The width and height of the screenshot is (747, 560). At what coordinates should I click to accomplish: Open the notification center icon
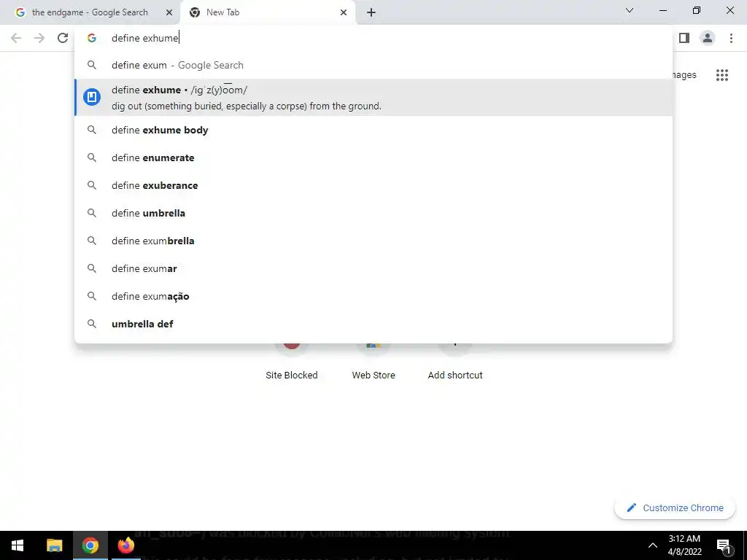pos(724,545)
